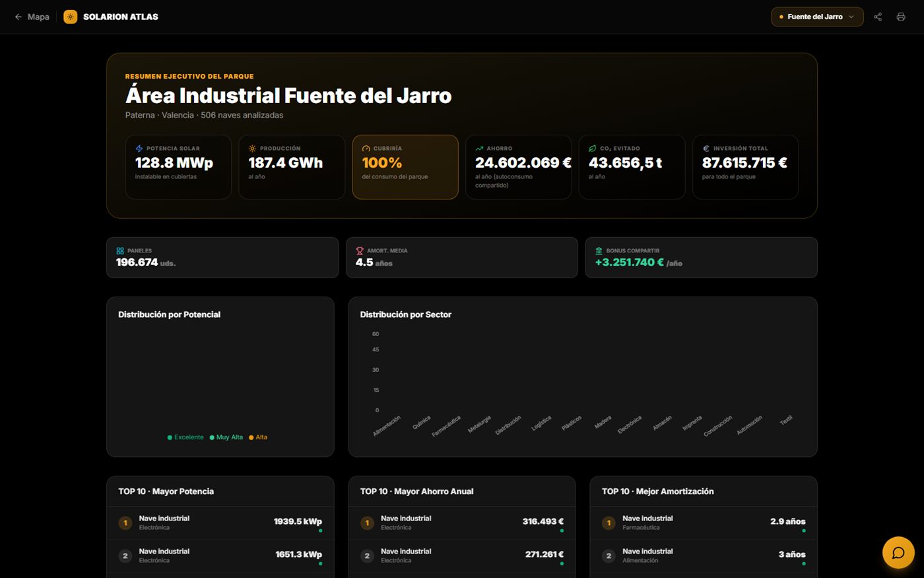Select the 187.4 GWh Producción card
This screenshot has height=578, width=924.
tap(292, 167)
